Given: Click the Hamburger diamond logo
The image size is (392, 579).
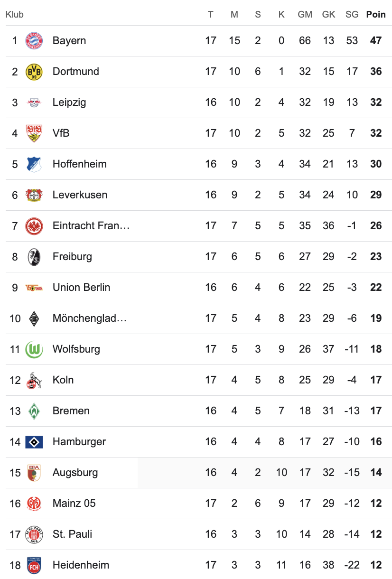Looking at the screenshot, I should point(34,442).
